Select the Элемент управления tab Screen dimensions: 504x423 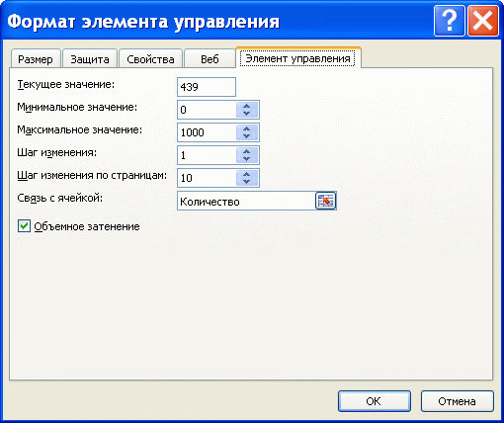point(297,58)
